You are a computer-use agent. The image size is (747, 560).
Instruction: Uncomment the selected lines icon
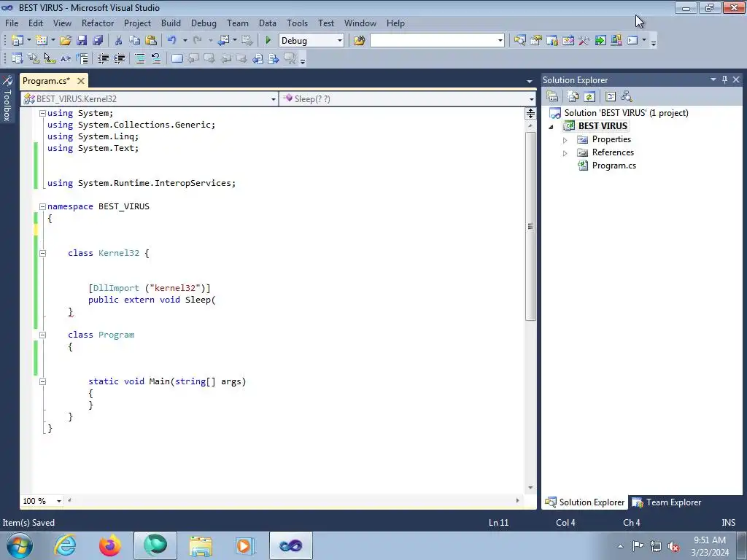[156, 58]
